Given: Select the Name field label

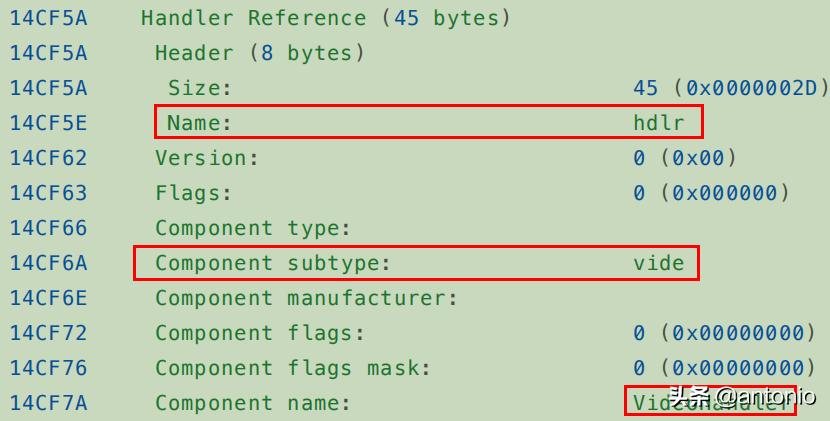Looking at the screenshot, I should point(199,123).
